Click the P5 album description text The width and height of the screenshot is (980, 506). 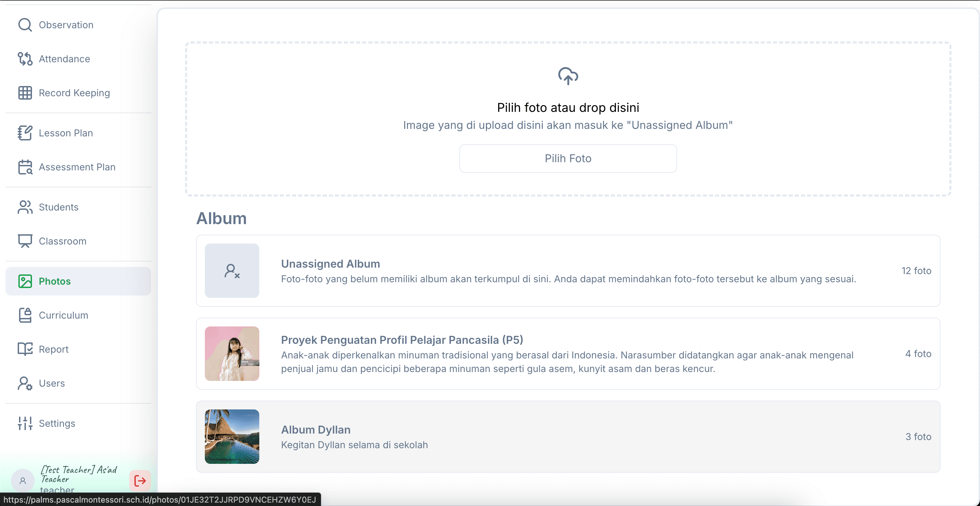click(x=567, y=362)
